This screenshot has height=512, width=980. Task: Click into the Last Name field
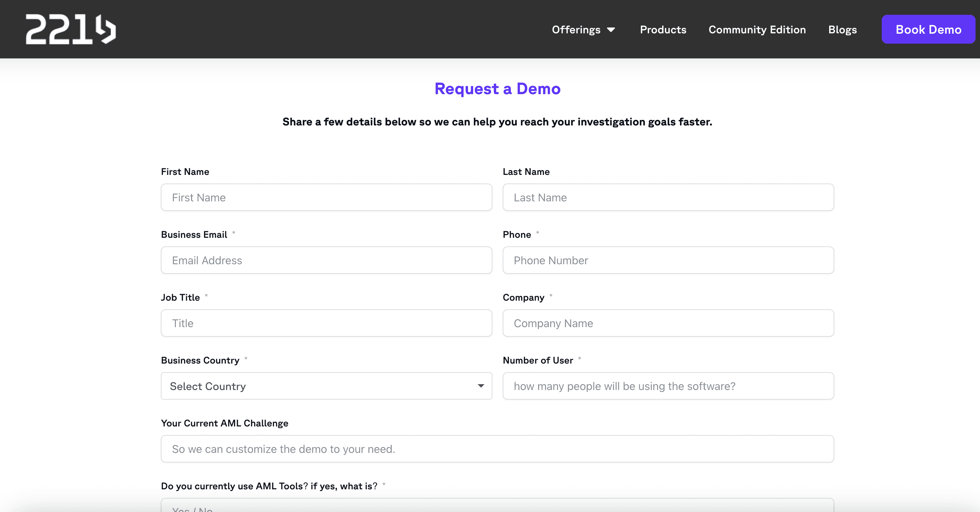(x=668, y=198)
